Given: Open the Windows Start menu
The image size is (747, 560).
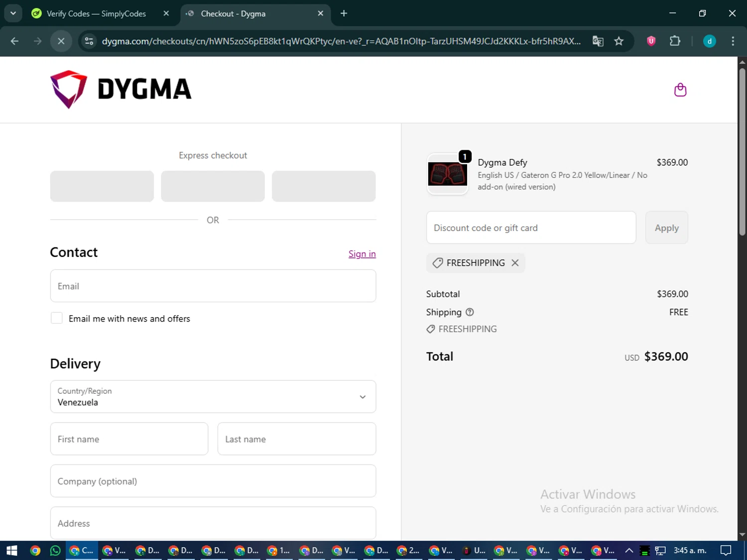Looking at the screenshot, I should (12, 550).
